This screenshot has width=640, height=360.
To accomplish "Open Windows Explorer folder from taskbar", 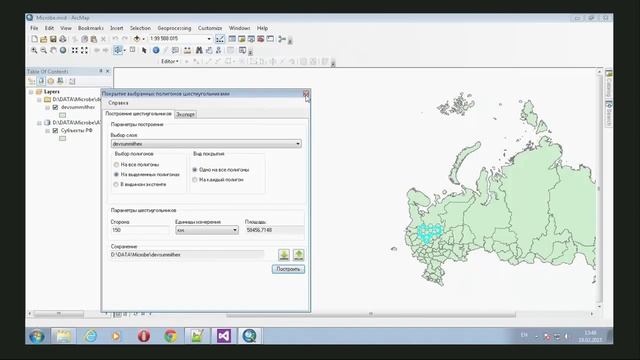I will click(64, 336).
